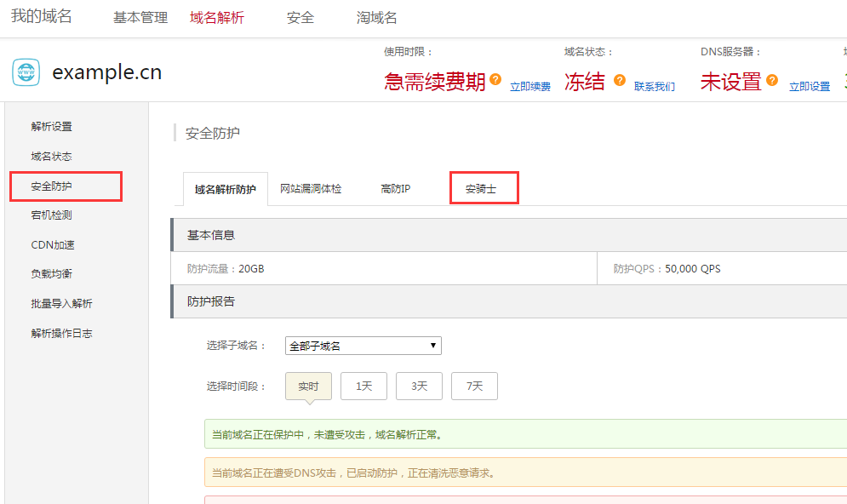Click 立即设置 to configure DNS servers
847x504 pixels.
click(x=809, y=86)
